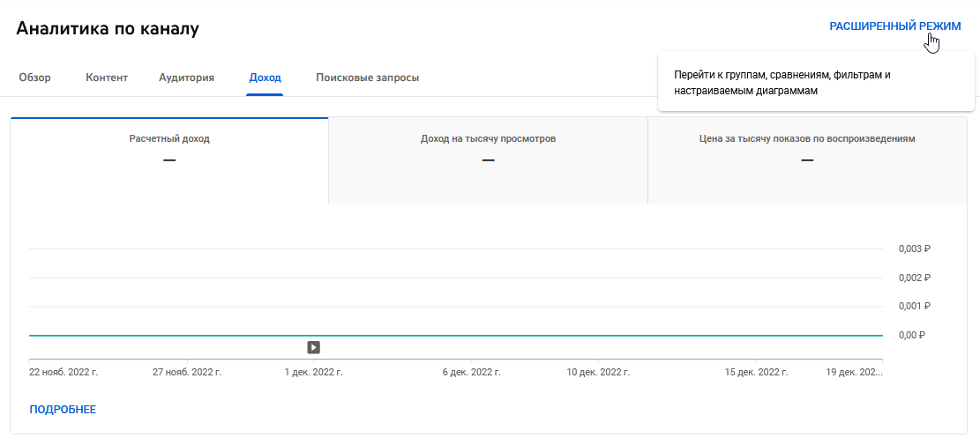Click РАСШИРЕННЫЙ РЕЖИМ link
This screenshot has width=980, height=445.
coord(895,26)
